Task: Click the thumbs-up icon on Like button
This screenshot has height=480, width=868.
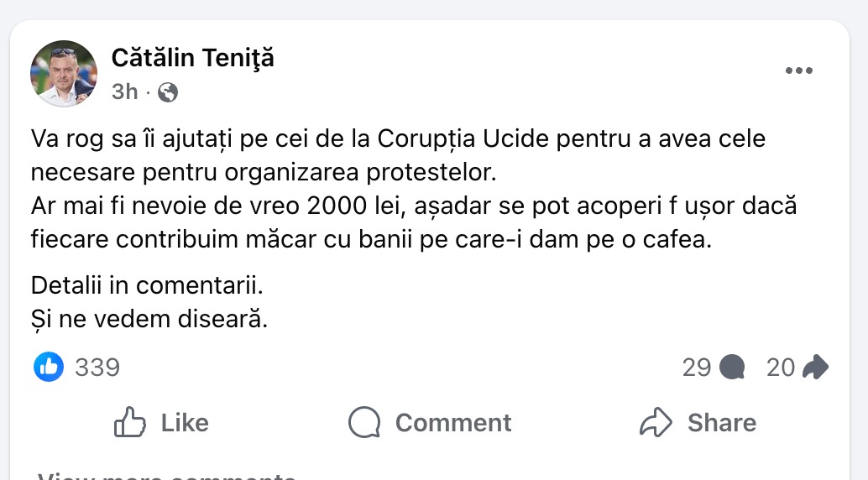Action: [130, 422]
